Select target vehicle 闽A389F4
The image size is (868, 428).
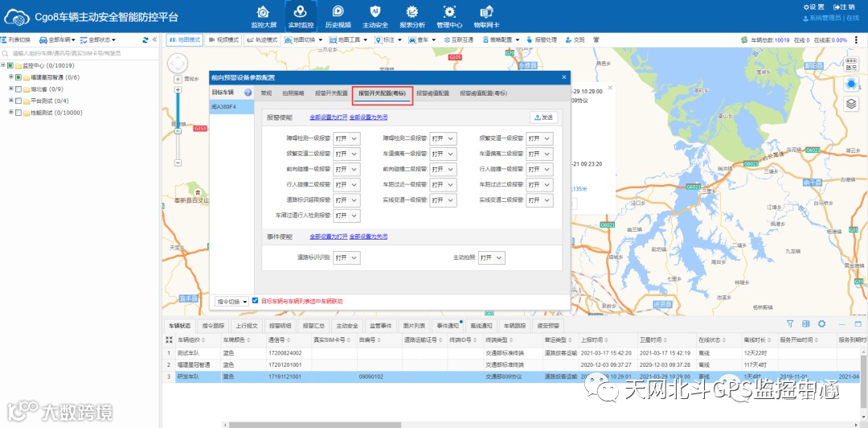point(231,106)
